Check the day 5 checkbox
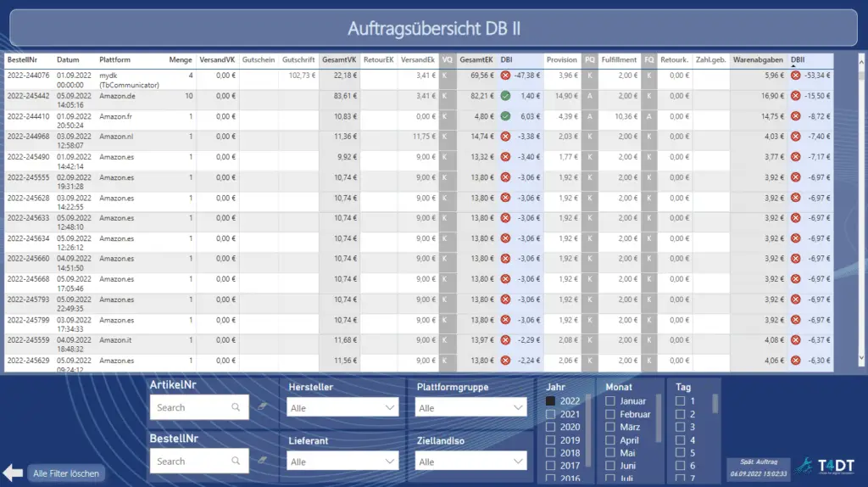This screenshot has height=487, width=868. [x=681, y=453]
